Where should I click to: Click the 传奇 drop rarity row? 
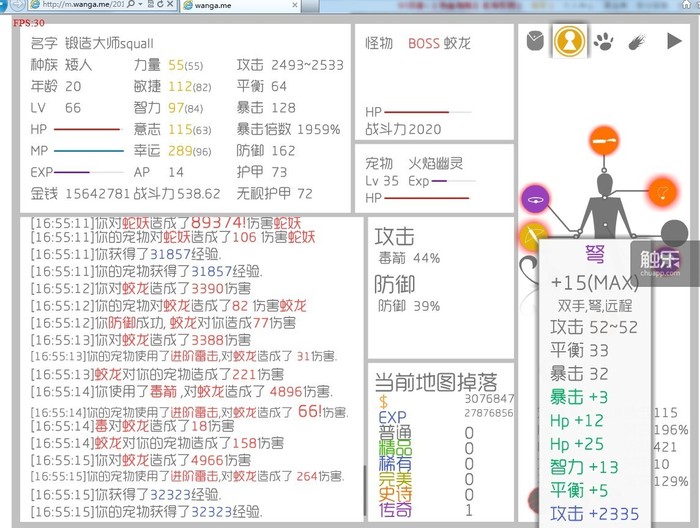click(426, 510)
